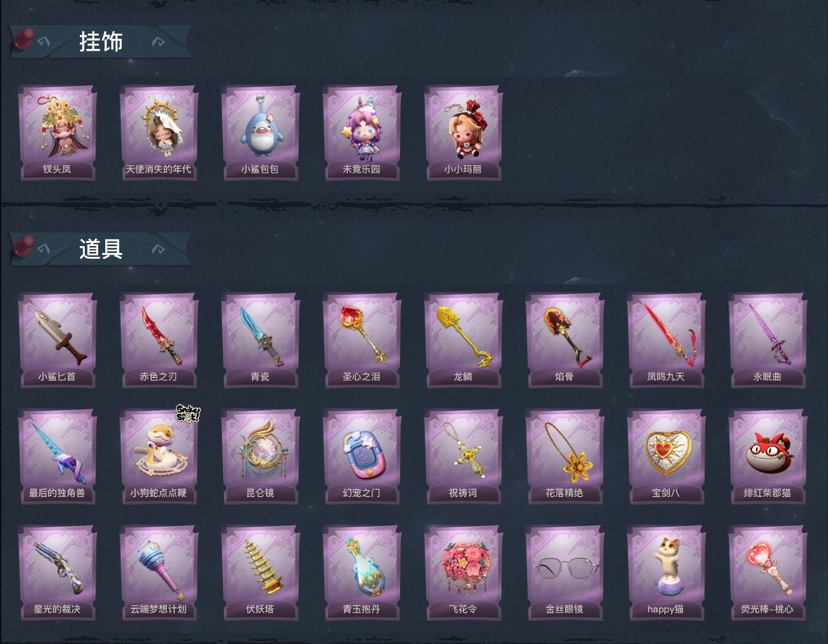
Task: Choose the 小鲨包包 shark bag pendant
Action: pos(260,133)
